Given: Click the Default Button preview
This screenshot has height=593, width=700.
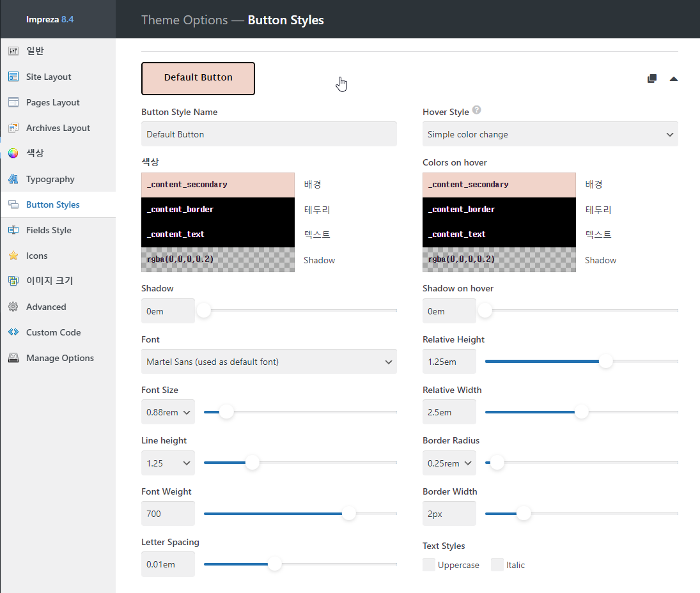Looking at the screenshot, I should (198, 79).
